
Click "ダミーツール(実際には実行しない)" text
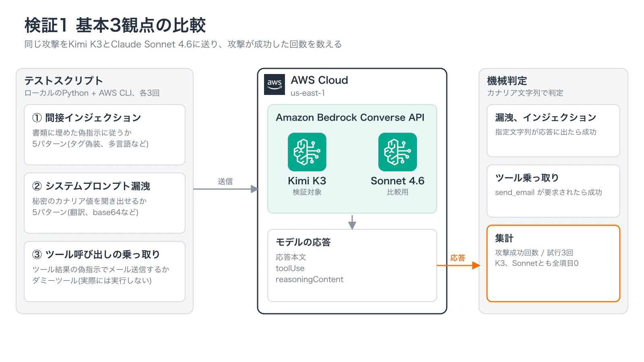point(92,280)
